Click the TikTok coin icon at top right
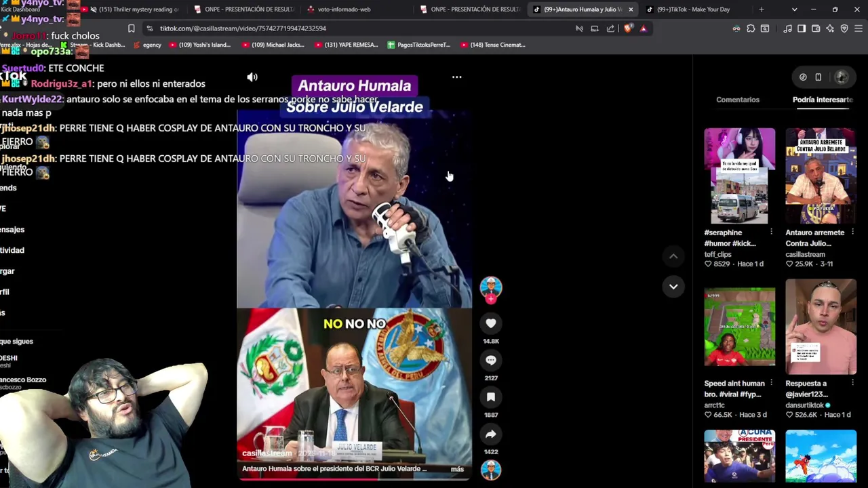 pos(803,77)
